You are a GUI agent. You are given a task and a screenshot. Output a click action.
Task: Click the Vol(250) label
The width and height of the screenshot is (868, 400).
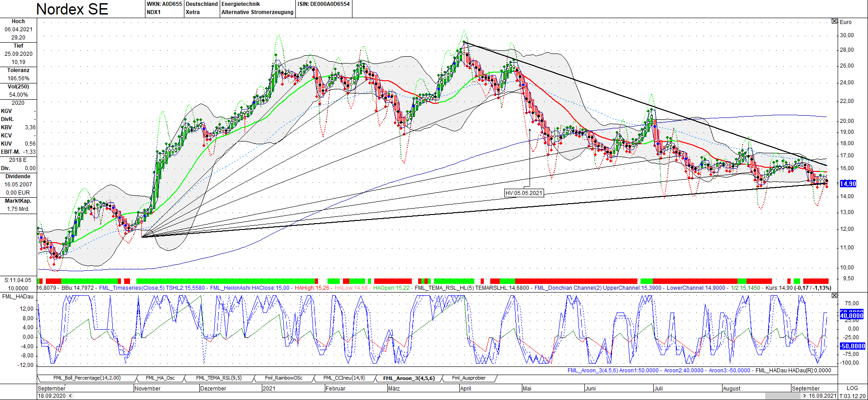pos(19,87)
